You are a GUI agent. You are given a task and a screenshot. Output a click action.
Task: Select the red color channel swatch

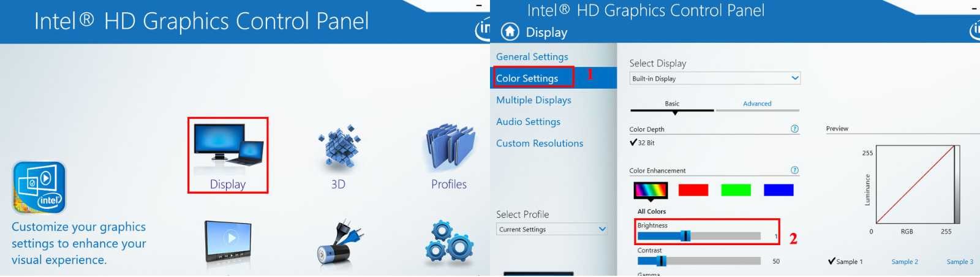point(693,190)
